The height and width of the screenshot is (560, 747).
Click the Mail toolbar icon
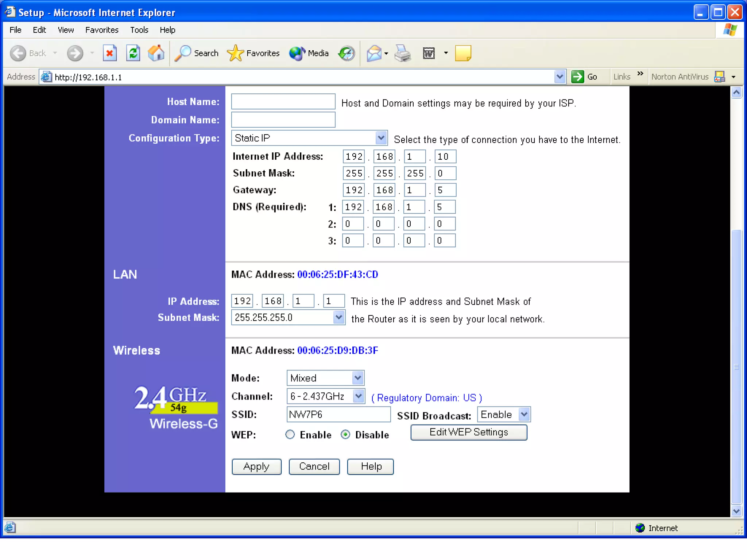374,54
